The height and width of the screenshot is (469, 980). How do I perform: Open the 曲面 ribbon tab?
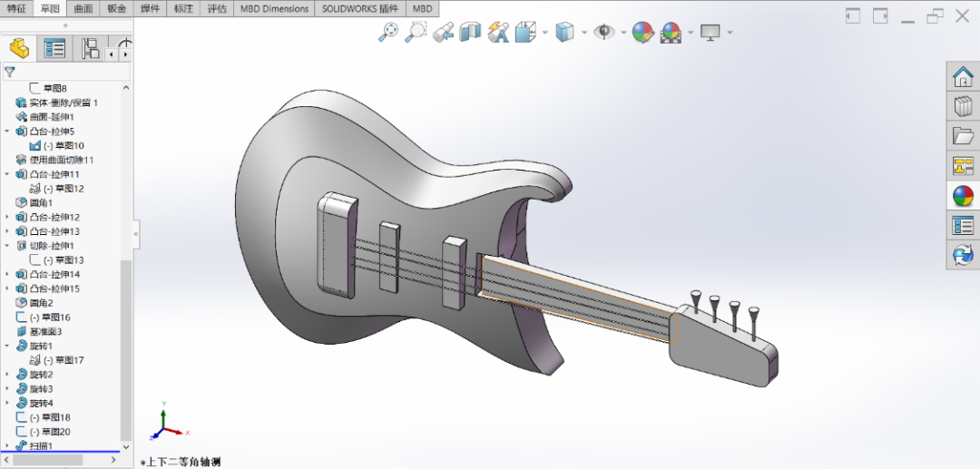83,9
